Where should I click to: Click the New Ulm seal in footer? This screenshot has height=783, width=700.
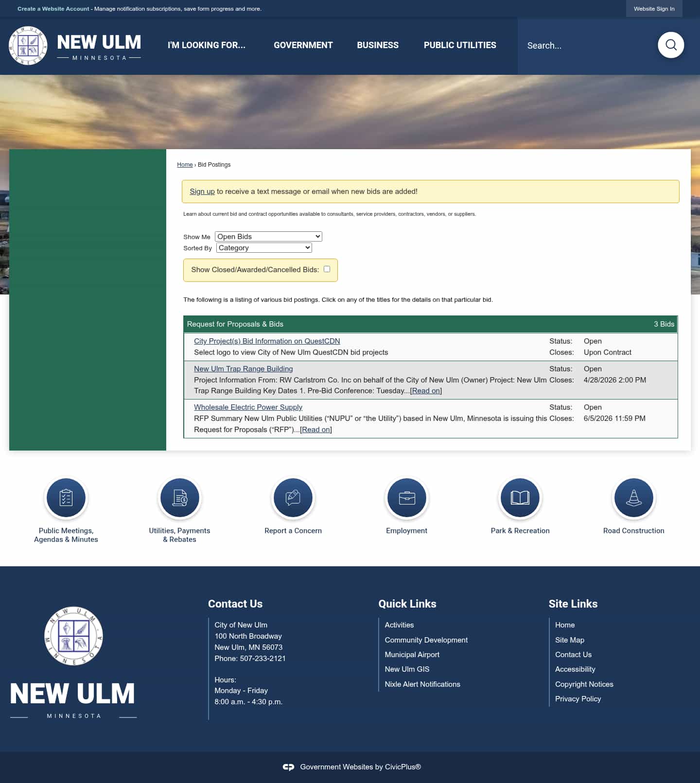click(x=73, y=636)
